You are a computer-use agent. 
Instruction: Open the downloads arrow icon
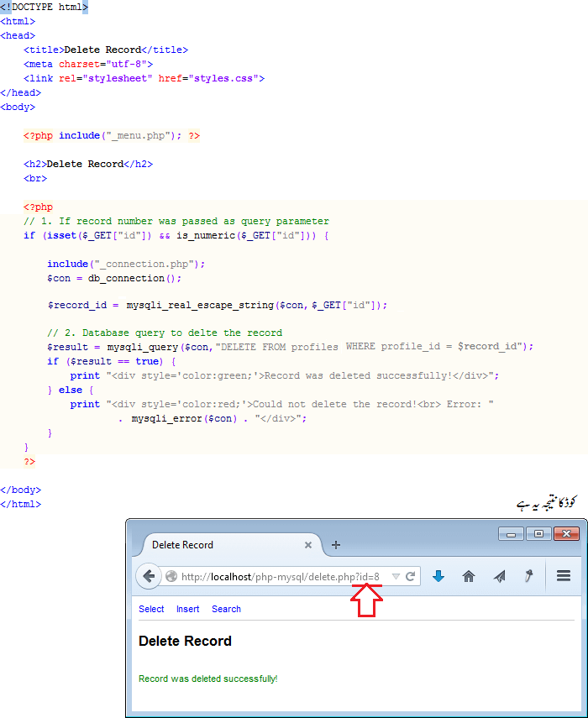438,576
